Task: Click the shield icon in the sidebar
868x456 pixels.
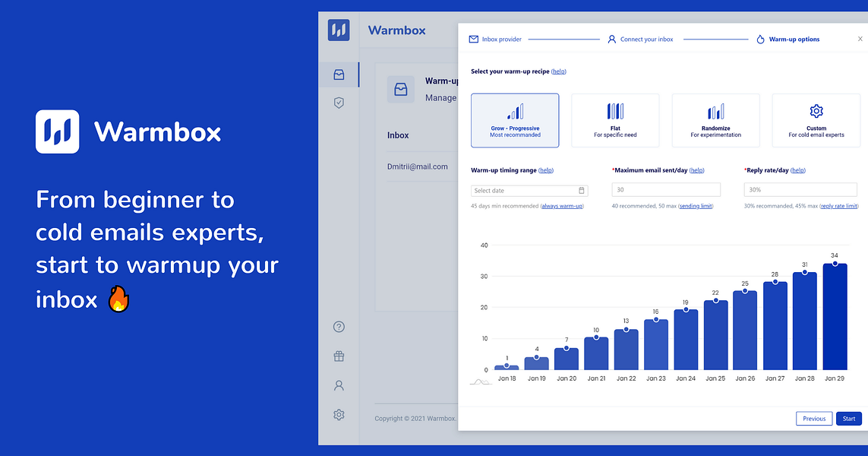Action: tap(339, 103)
